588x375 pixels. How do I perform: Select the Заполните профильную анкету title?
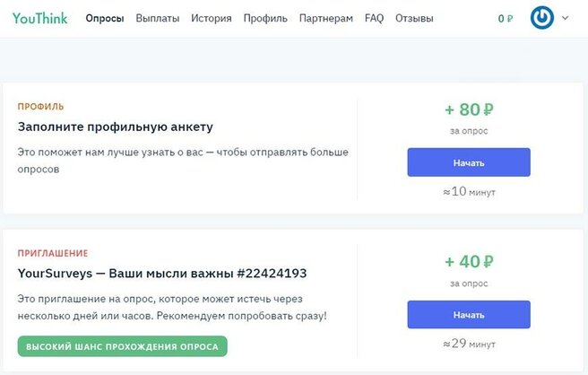(115, 126)
